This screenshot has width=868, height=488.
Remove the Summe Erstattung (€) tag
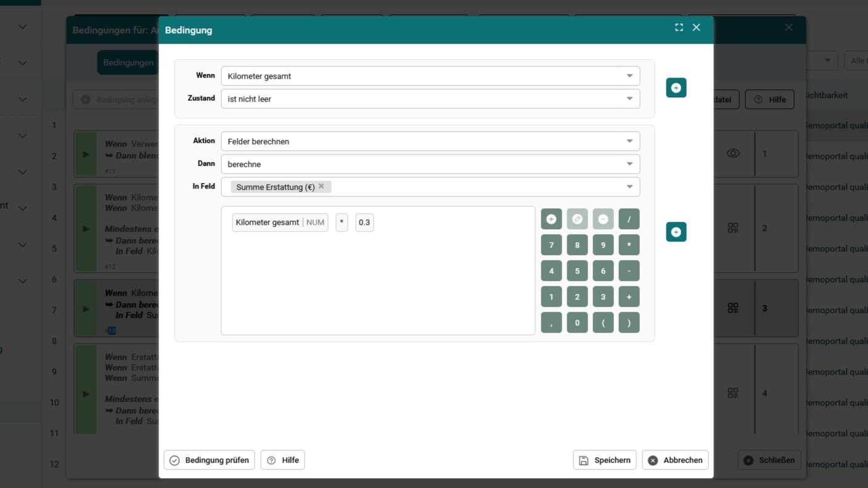(321, 186)
